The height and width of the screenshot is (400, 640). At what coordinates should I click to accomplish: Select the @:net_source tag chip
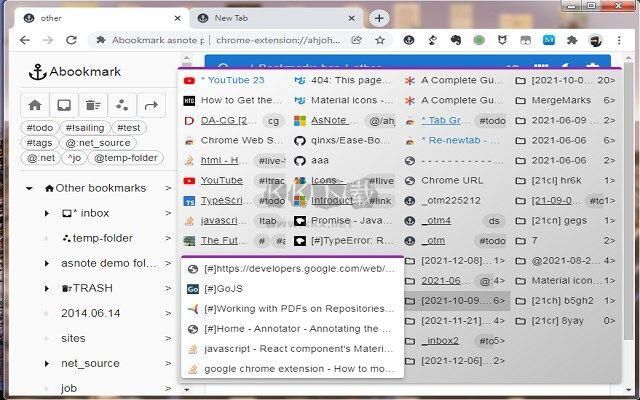[98, 143]
